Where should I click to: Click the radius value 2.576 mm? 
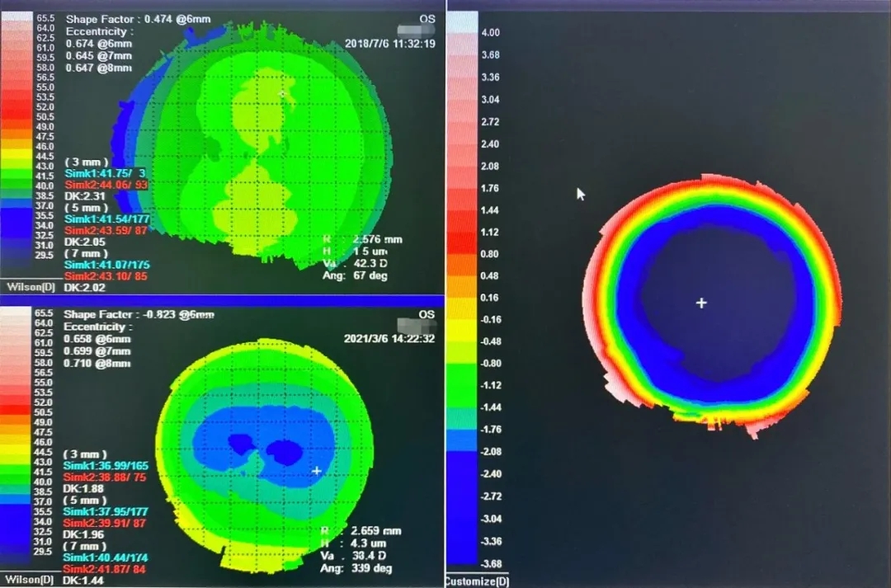coord(377,239)
